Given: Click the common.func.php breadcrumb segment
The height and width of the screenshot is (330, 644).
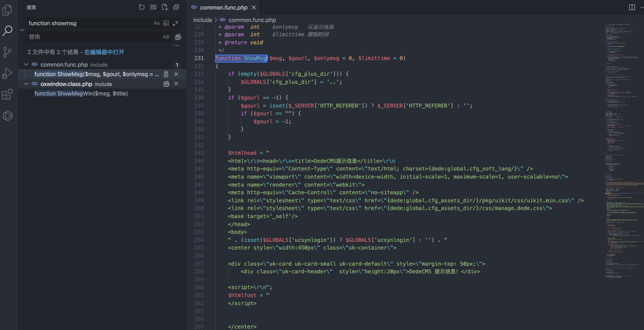Looking at the screenshot, I should 252,20.
